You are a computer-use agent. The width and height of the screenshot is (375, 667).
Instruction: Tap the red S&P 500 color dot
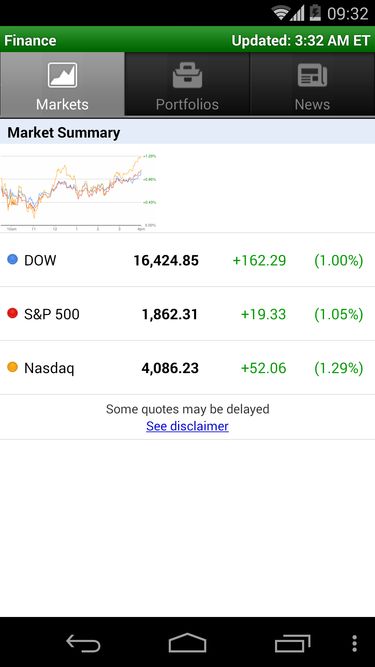click(13, 313)
